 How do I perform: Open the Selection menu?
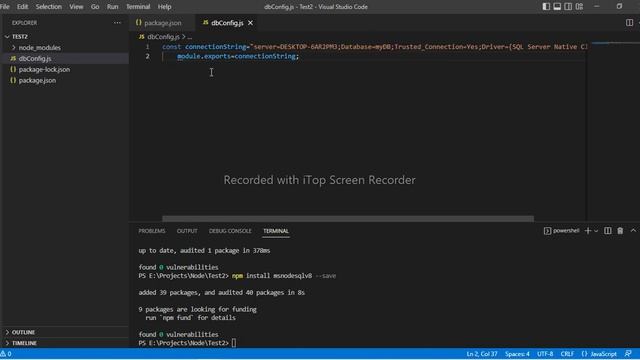(x=49, y=7)
